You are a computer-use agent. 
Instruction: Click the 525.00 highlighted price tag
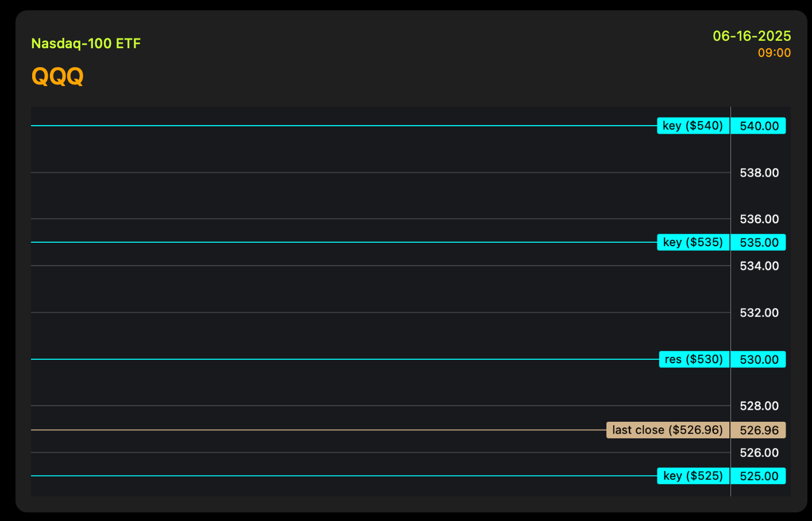pos(759,476)
